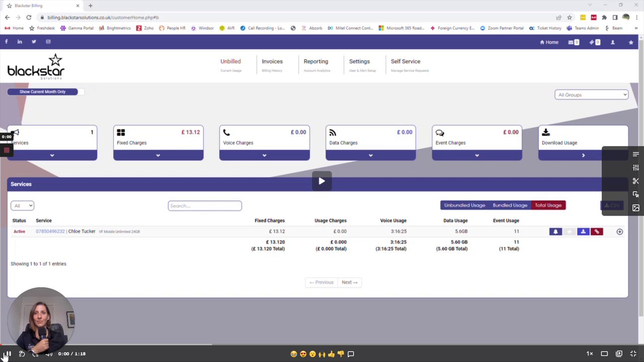Click the Next pagination button
The image size is (644, 362).
click(x=350, y=282)
